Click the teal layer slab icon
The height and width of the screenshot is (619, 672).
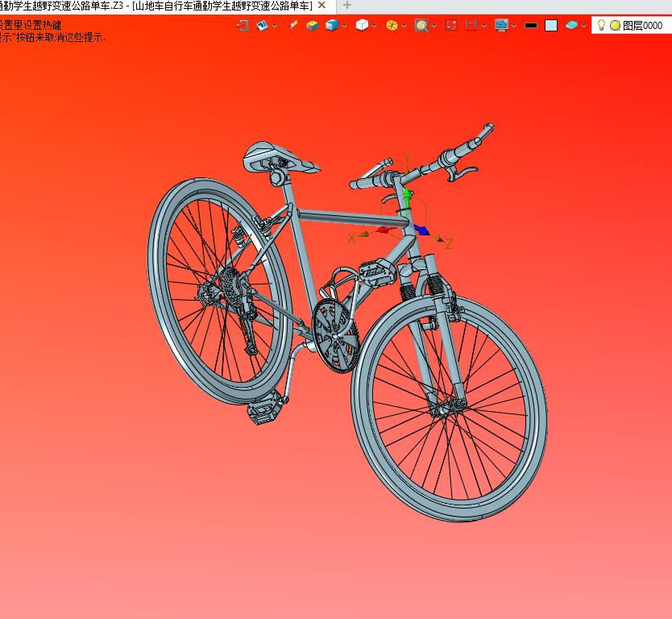[x=571, y=26]
